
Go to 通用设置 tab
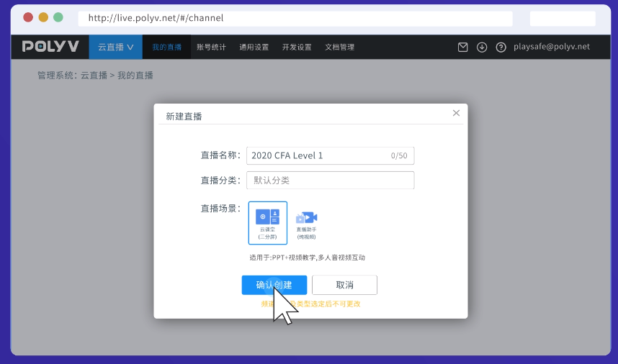(254, 47)
